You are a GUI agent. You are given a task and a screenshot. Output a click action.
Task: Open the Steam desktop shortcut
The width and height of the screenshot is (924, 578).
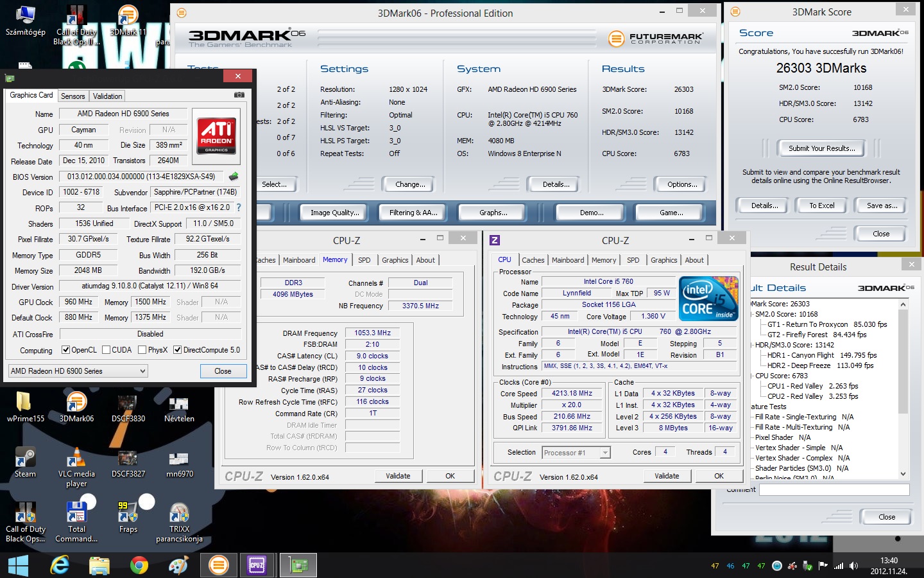tap(25, 462)
